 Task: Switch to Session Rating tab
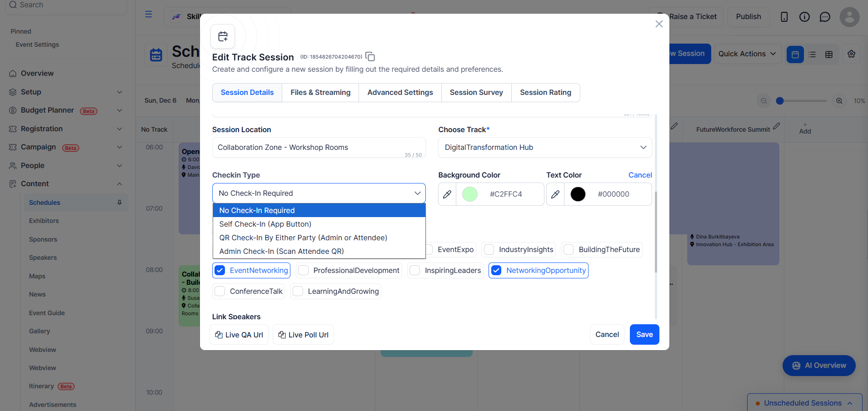tap(545, 93)
